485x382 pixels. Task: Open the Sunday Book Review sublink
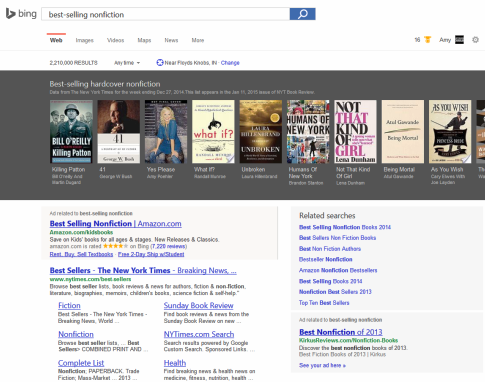[198, 306]
